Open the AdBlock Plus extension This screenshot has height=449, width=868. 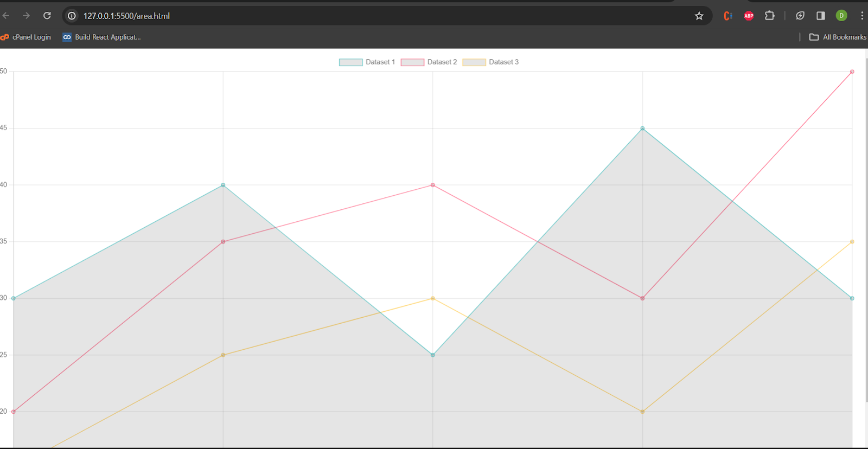(x=749, y=16)
